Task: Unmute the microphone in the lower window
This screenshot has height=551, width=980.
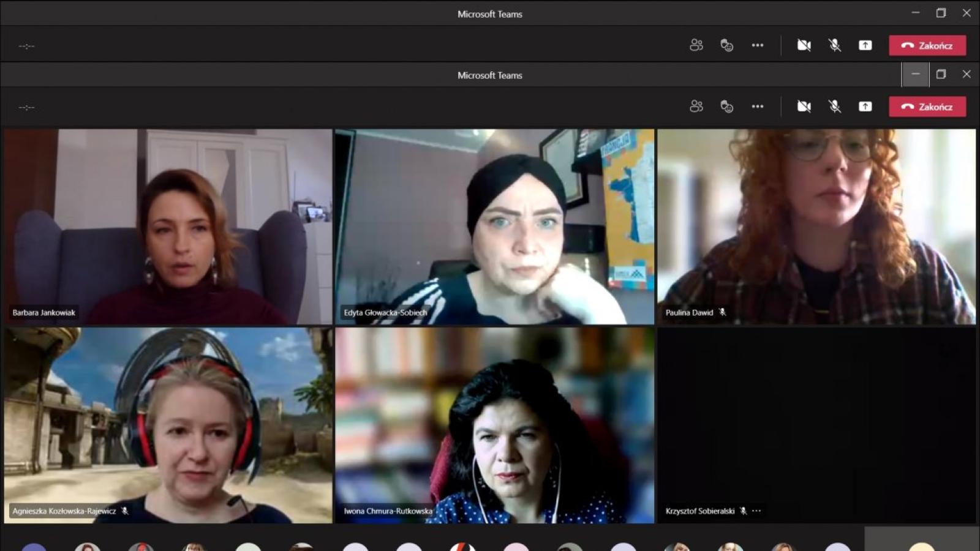Action: coord(834,106)
